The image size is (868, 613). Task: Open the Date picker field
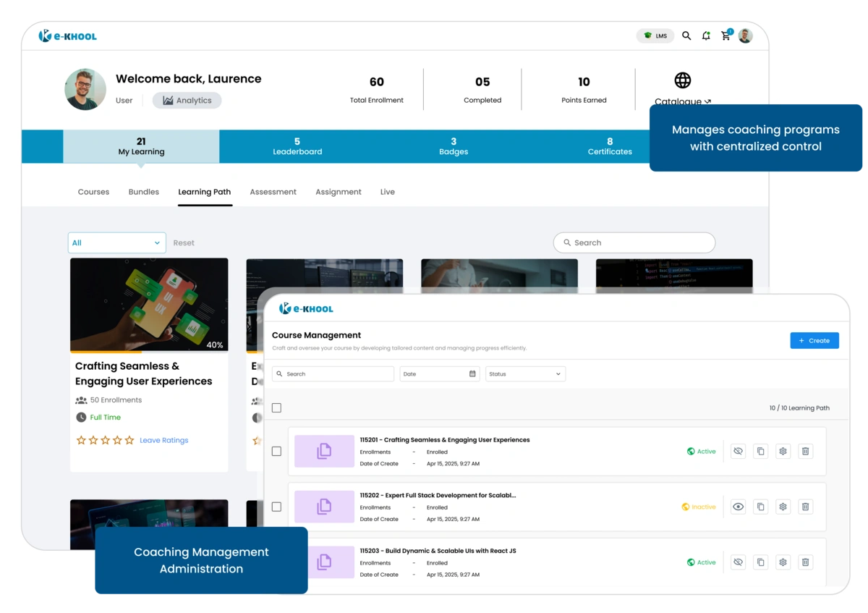coord(439,373)
